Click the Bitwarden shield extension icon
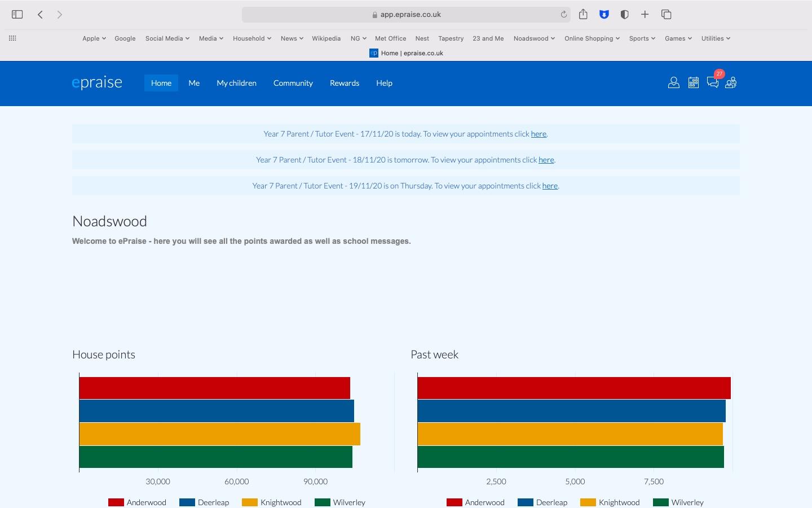This screenshot has height=508, width=812. (604, 14)
